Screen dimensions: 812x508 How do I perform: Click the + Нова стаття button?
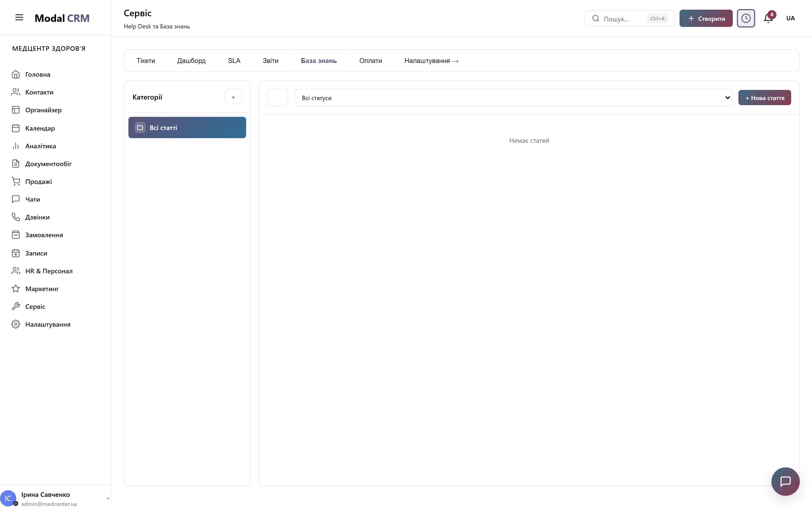(x=764, y=98)
